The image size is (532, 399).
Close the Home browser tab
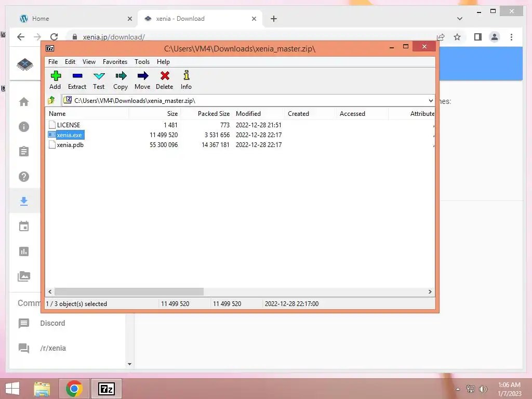click(x=129, y=19)
